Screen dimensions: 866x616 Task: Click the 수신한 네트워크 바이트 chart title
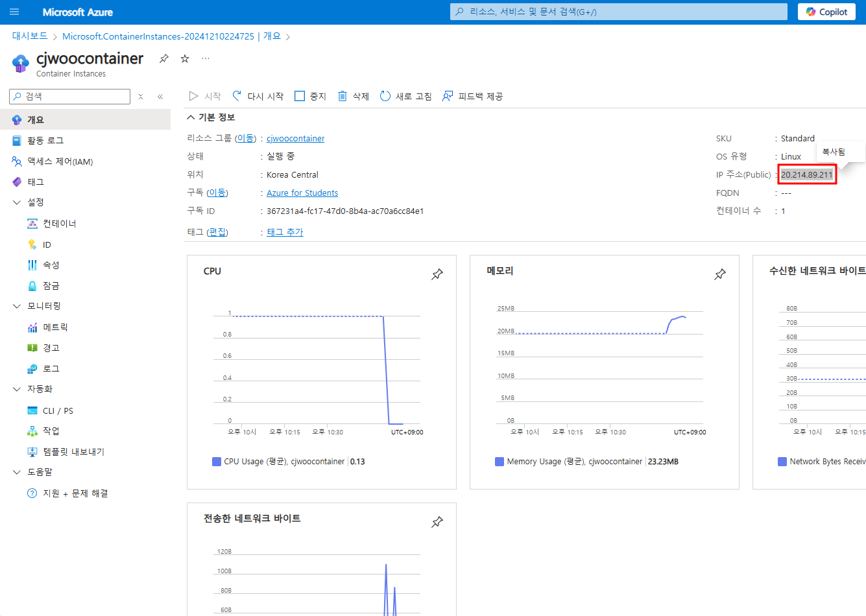click(x=817, y=271)
